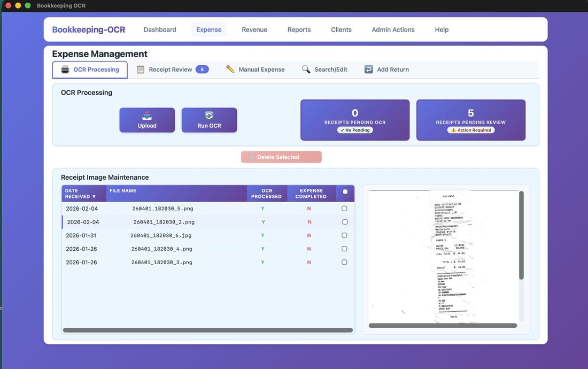Toggle the select-all checkbox in table header
This screenshot has width=588, height=369.
[345, 192]
